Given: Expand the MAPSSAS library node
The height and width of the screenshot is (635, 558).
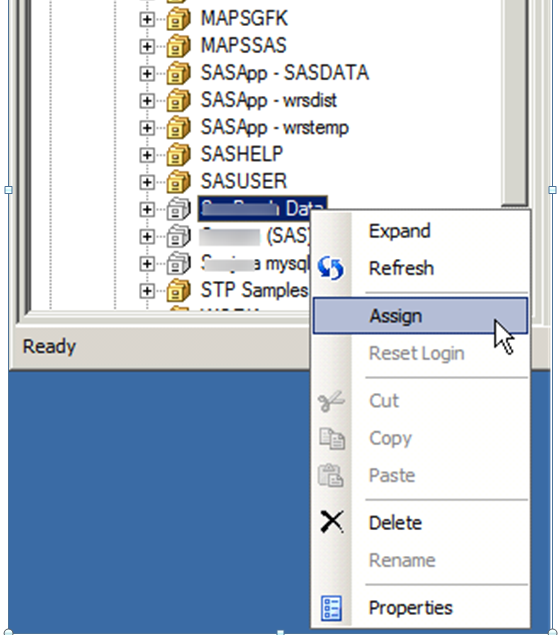Looking at the screenshot, I should click(147, 46).
